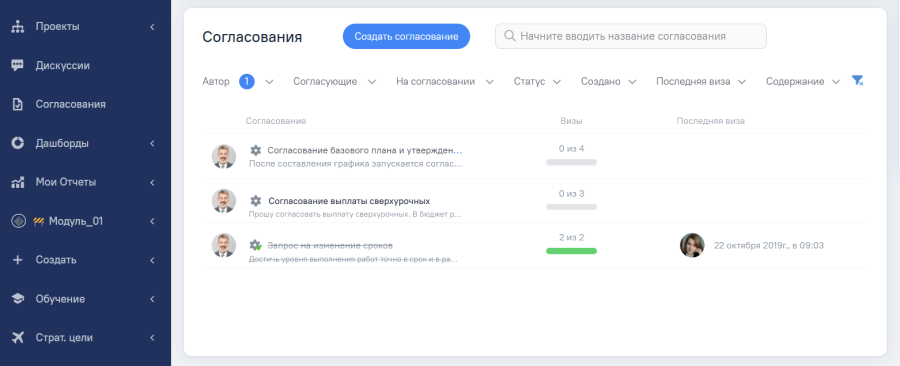Click the Дашборды pie chart icon
Screen dimensions: 900x366
click(x=18, y=143)
